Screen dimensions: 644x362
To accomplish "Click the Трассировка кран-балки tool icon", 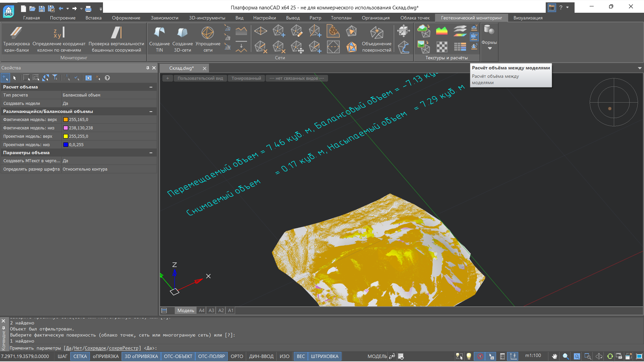I will [x=16, y=33].
